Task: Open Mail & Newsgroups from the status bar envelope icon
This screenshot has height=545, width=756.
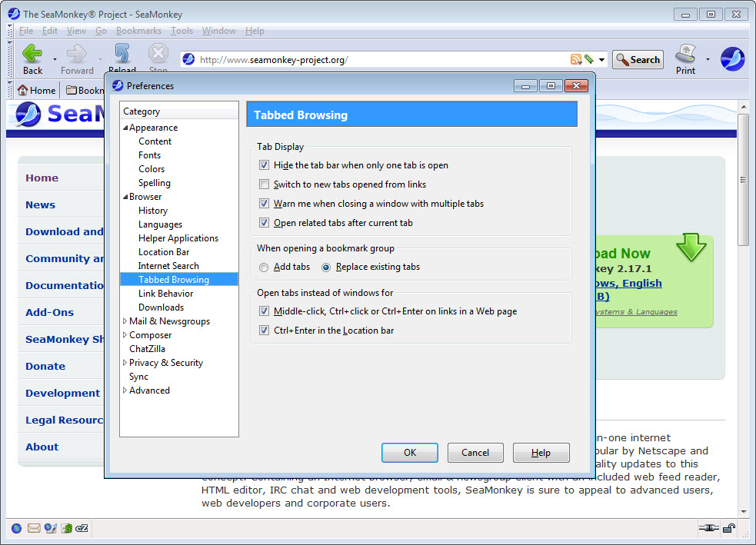Action: 34,528
